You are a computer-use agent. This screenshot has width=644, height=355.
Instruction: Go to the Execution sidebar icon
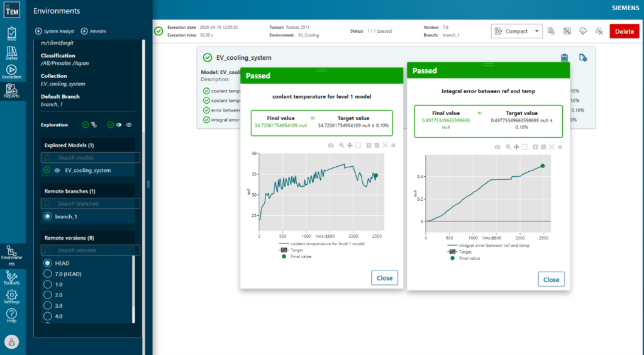click(x=11, y=72)
